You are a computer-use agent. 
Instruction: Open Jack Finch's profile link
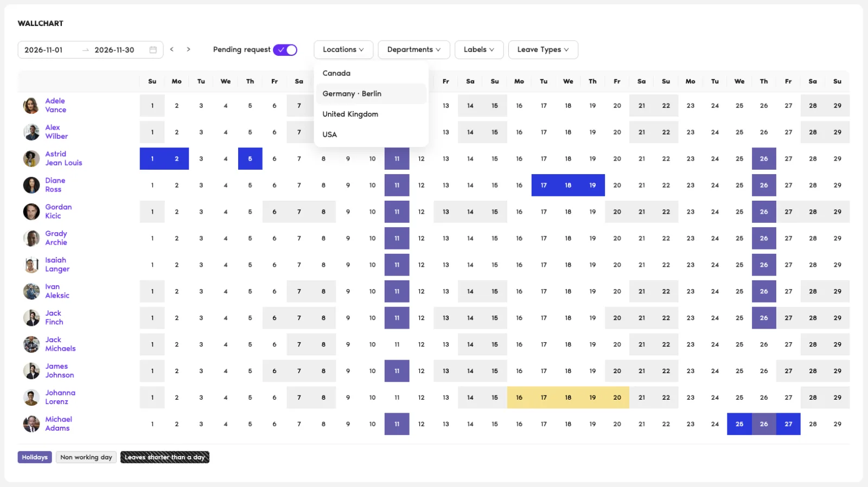tap(54, 318)
